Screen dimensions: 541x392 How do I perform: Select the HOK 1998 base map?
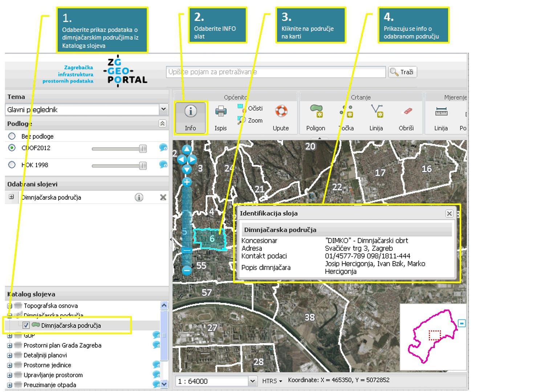pos(12,165)
